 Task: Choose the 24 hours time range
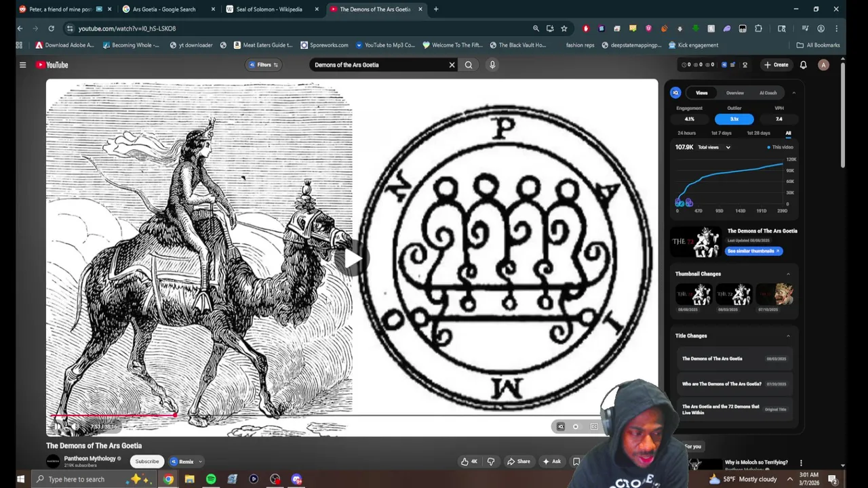coord(686,134)
